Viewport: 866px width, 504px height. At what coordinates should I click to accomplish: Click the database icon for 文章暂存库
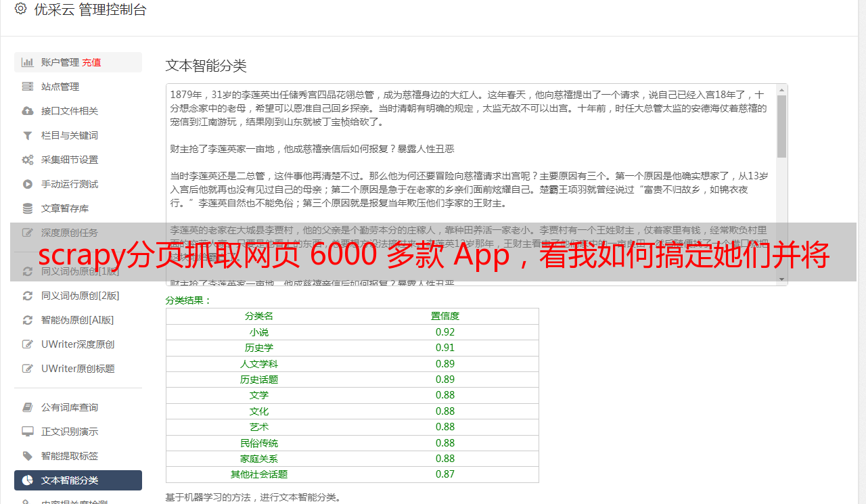pos(28,208)
